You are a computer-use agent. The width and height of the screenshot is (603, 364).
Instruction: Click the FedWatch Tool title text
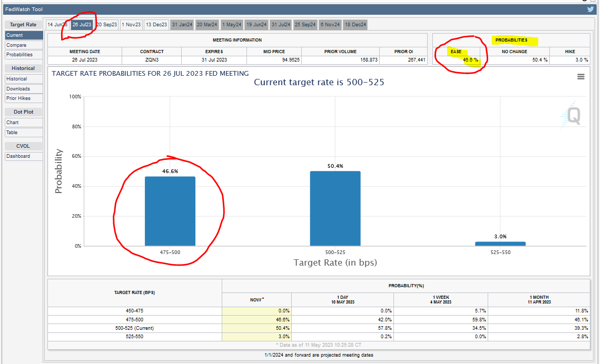tap(24, 9)
